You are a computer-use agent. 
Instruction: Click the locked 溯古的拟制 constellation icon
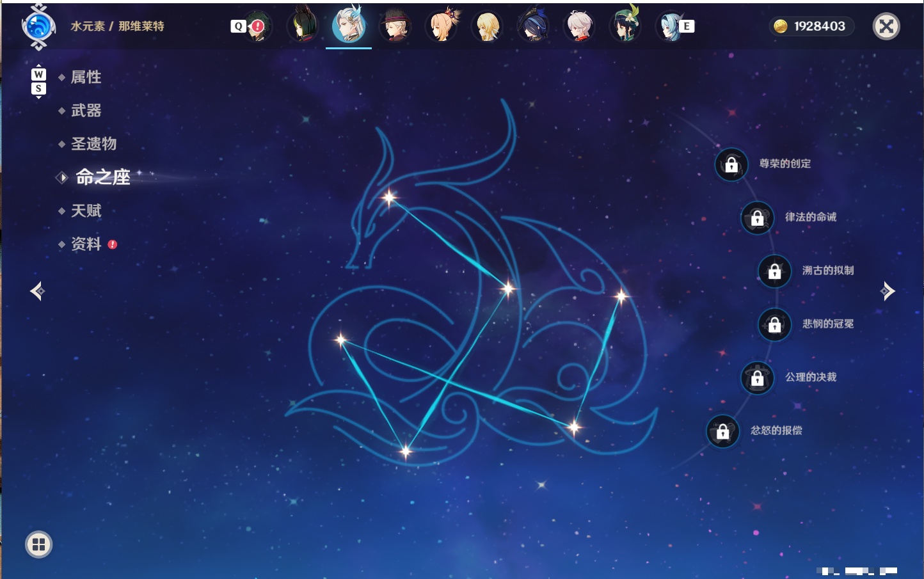click(x=775, y=271)
